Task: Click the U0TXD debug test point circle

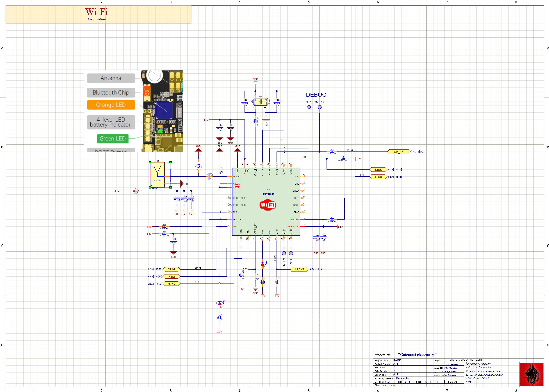Action: [309, 107]
